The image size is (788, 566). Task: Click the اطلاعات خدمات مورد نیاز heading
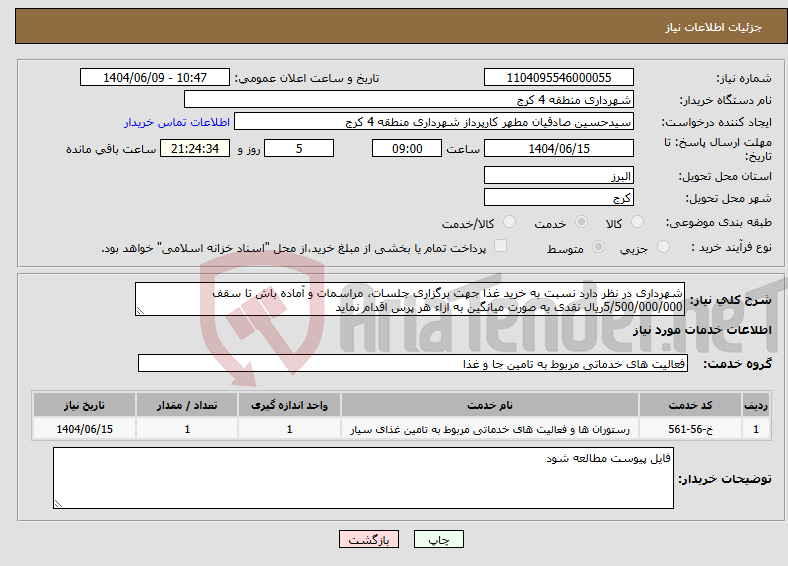(702, 330)
